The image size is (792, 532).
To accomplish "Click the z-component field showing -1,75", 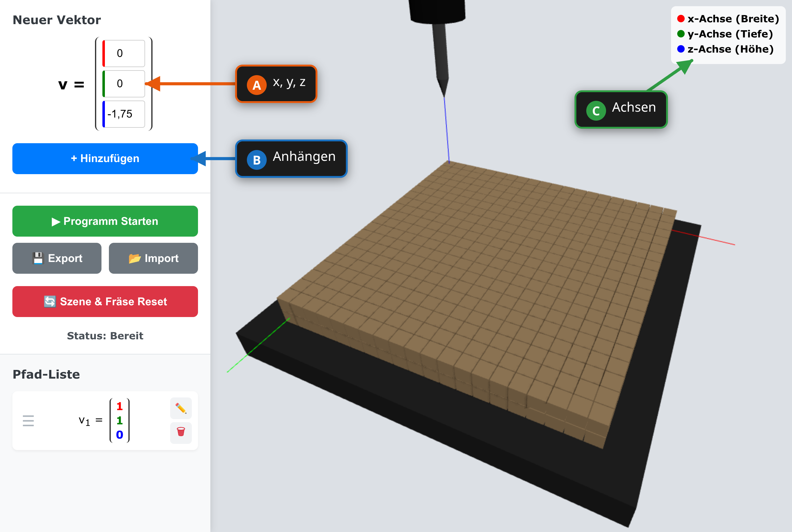I will point(124,114).
